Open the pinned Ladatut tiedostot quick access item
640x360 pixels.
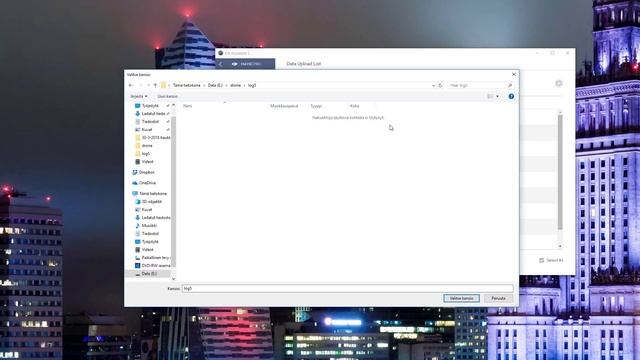[x=153, y=113]
